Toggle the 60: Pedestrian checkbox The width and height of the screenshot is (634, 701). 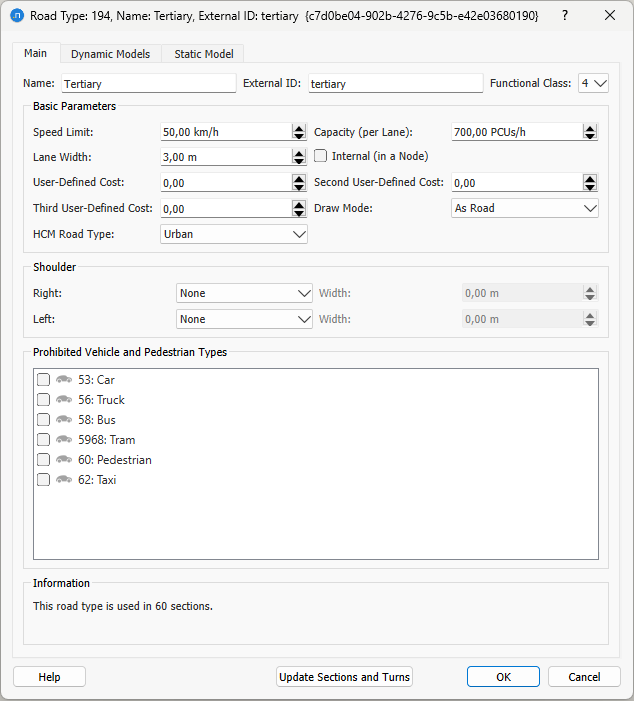tap(43, 459)
